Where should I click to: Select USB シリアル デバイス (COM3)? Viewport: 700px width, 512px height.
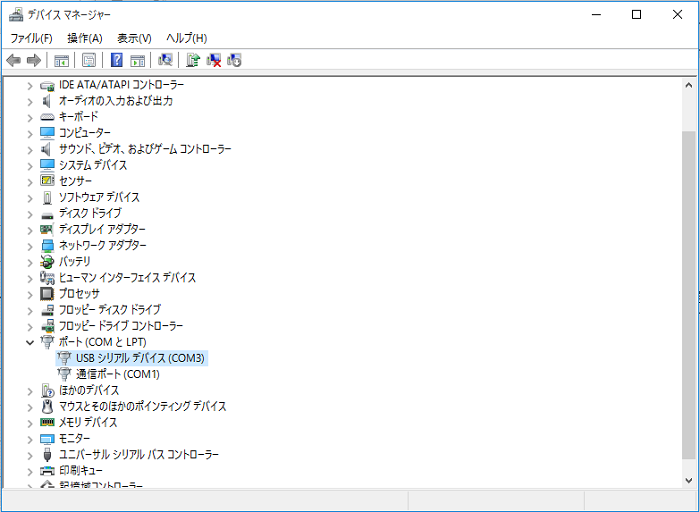140,358
